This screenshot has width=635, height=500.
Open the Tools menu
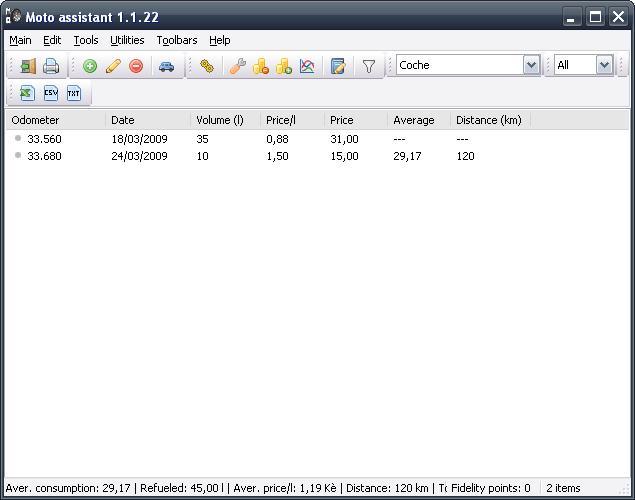[x=86, y=40]
